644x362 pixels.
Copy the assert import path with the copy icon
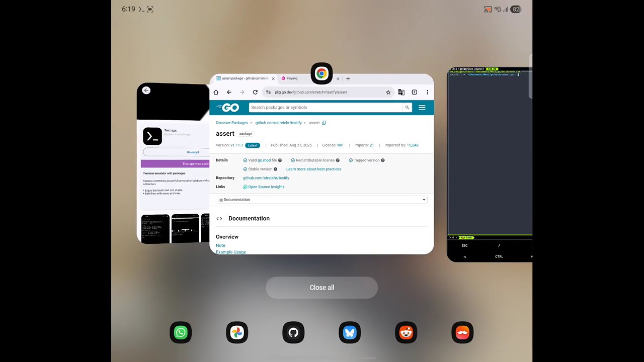pos(324,123)
